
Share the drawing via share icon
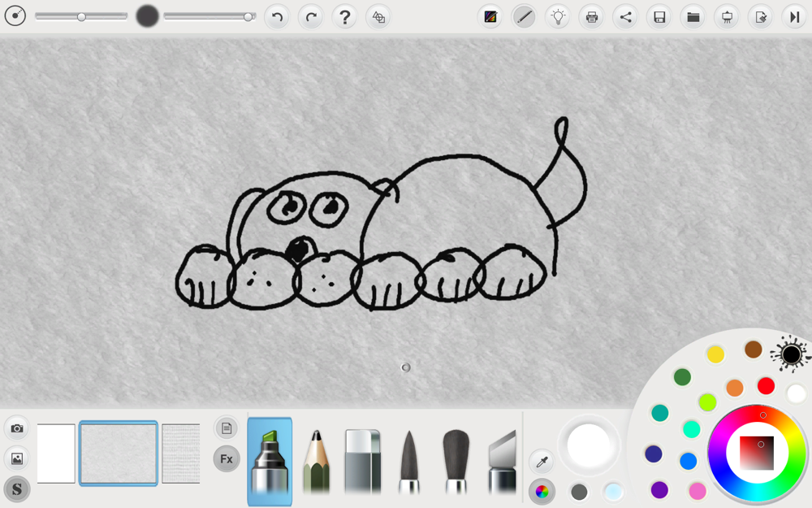click(625, 17)
